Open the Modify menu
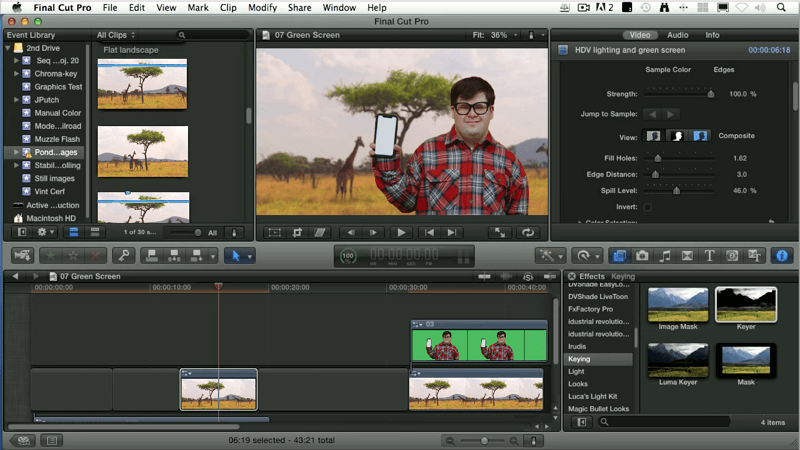 click(262, 7)
